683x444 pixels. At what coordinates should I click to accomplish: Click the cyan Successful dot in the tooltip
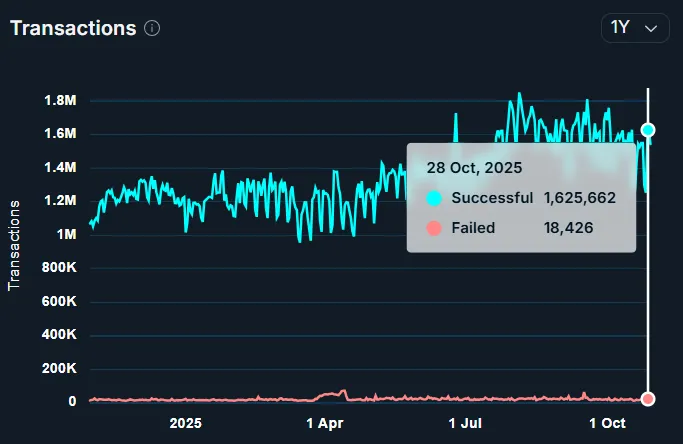pyautogui.click(x=434, y=198)
